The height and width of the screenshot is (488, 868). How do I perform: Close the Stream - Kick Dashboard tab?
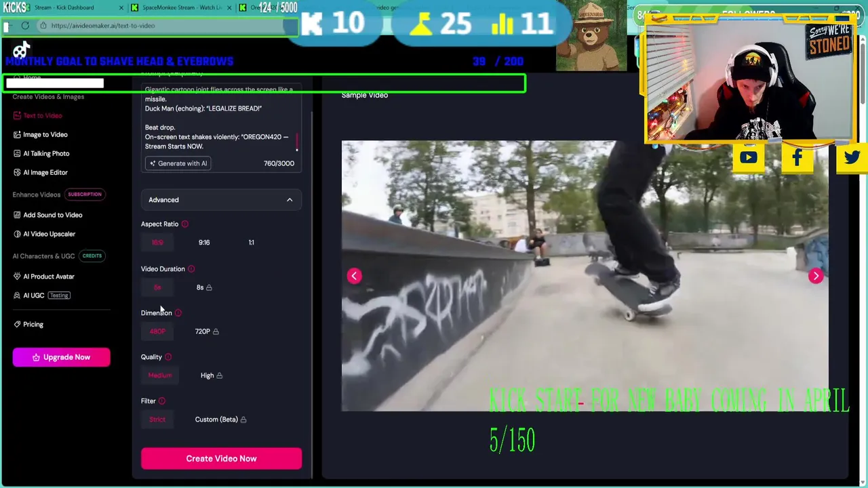[x=121, y=7]
